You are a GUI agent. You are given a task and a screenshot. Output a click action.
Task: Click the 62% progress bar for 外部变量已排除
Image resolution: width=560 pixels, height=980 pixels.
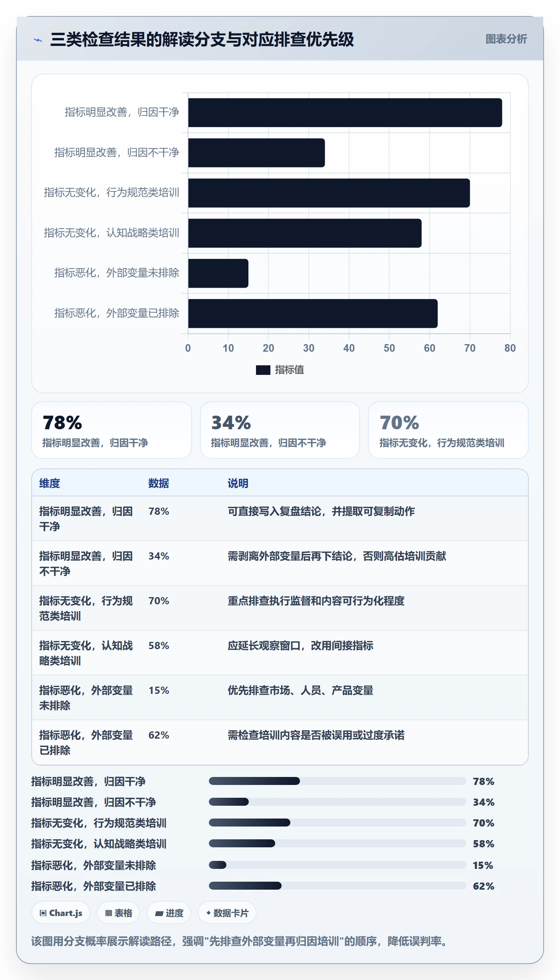337,886
